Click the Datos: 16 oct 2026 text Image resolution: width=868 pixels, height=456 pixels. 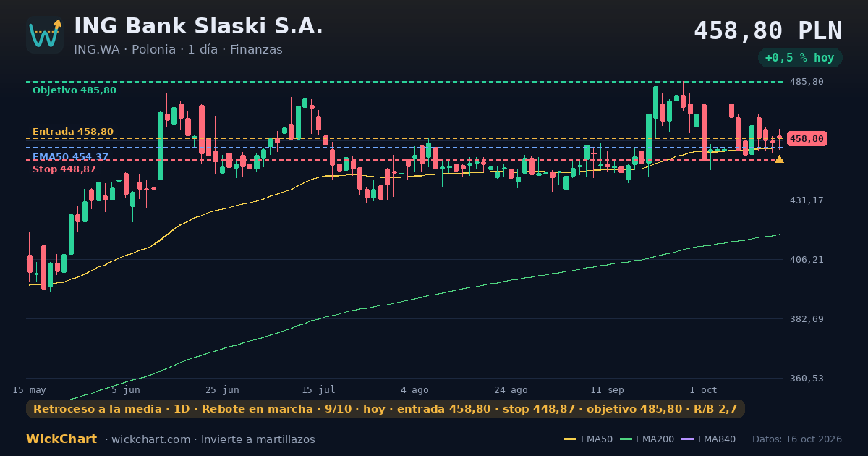pos(797,439)
